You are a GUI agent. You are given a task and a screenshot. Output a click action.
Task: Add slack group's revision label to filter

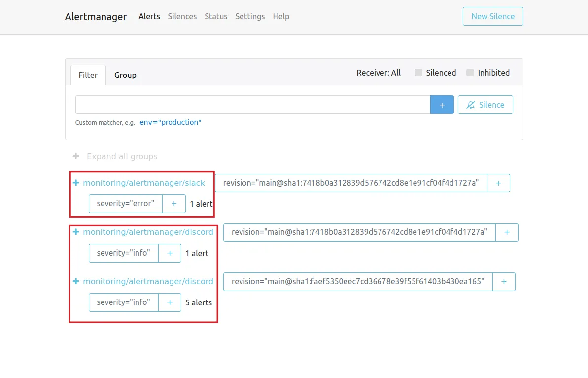[x=498, y=183]
